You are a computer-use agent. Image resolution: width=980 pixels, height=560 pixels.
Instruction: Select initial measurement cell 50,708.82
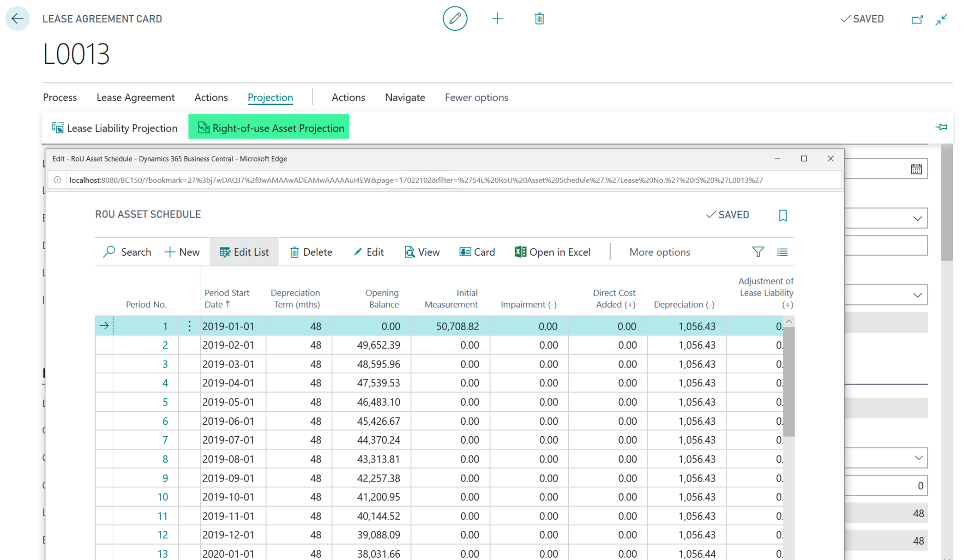click(x=450, y=326)
